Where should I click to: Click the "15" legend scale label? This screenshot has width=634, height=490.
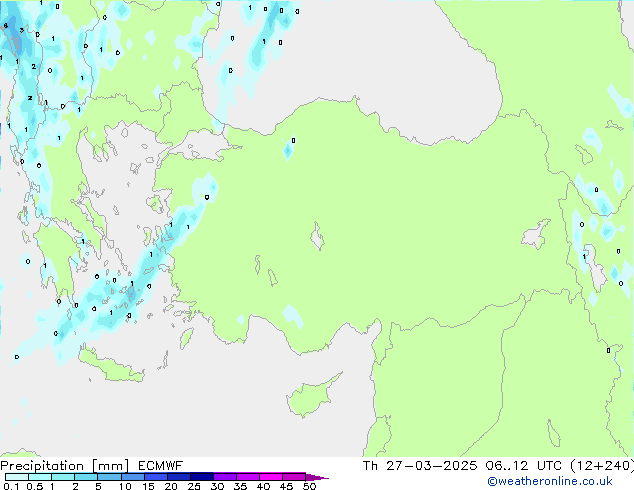tap(148, 486)
